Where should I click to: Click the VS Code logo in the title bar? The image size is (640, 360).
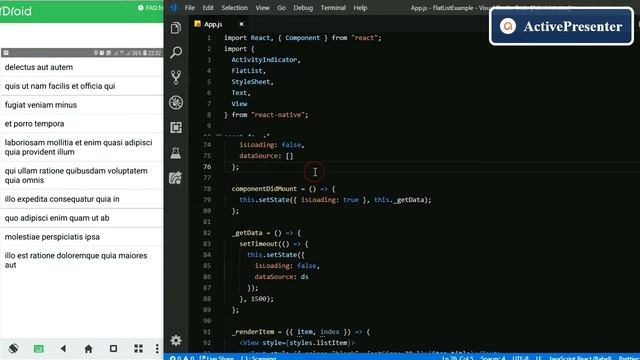(174, 8)
